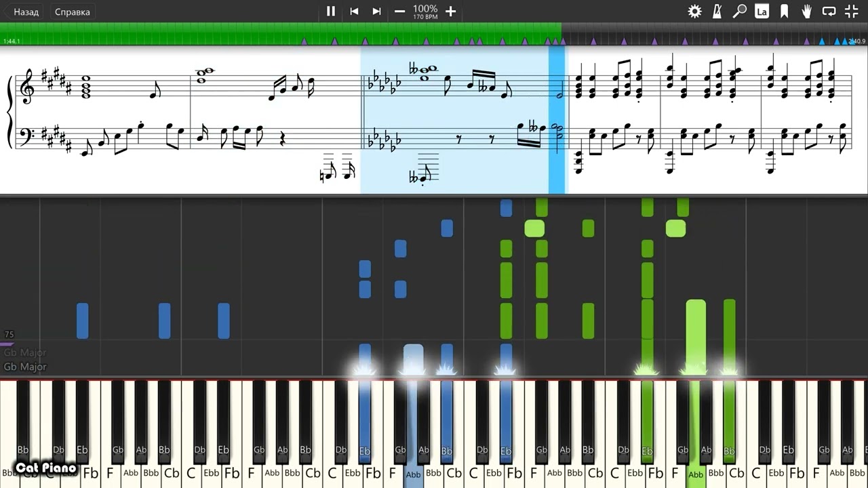This screenshot has height=488, width=868.
Task: Select the leftmost blue marker near timeline end
Action: tap(822, 41)
